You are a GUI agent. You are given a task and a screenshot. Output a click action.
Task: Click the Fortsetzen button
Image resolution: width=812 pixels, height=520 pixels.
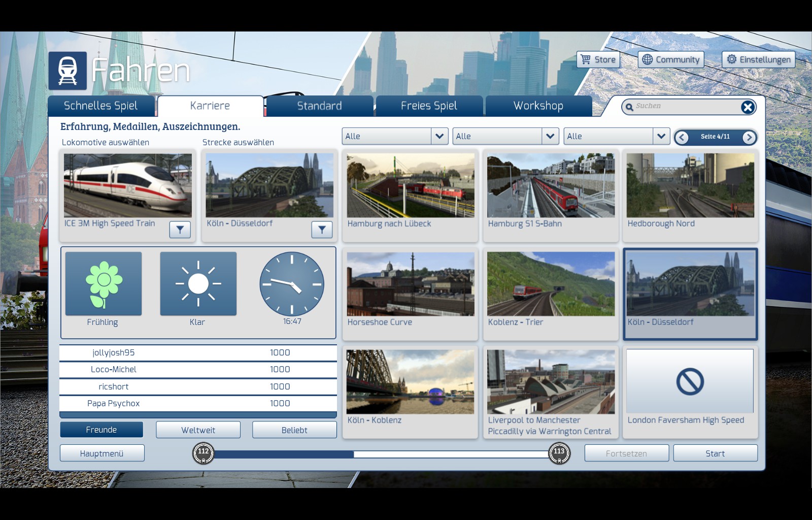(x=627, y=453)
